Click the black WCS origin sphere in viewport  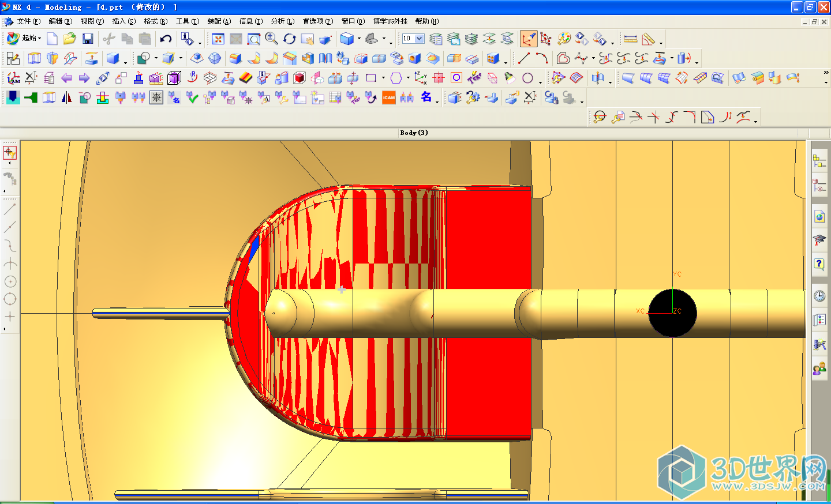coord(672,313)
